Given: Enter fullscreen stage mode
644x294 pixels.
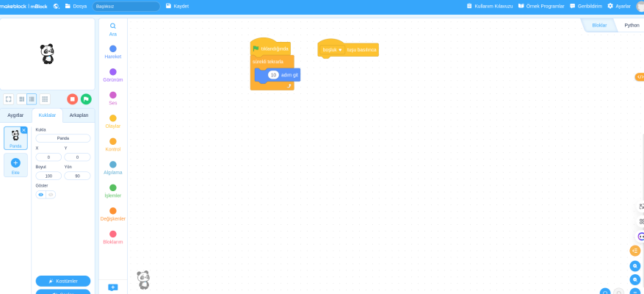Looking at the screenshot, I should click(x=8, y=99).
